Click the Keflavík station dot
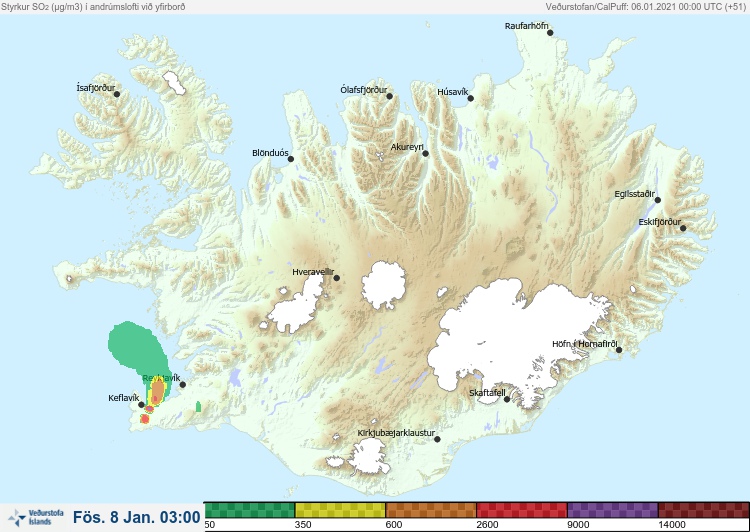Screen dimensions: 750x532 (x=141, y=405)
